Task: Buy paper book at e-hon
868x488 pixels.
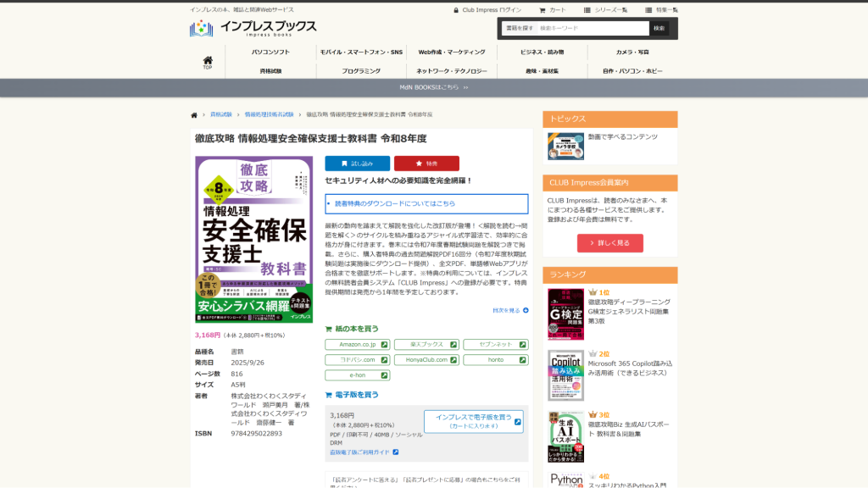Action: point(357,375)
